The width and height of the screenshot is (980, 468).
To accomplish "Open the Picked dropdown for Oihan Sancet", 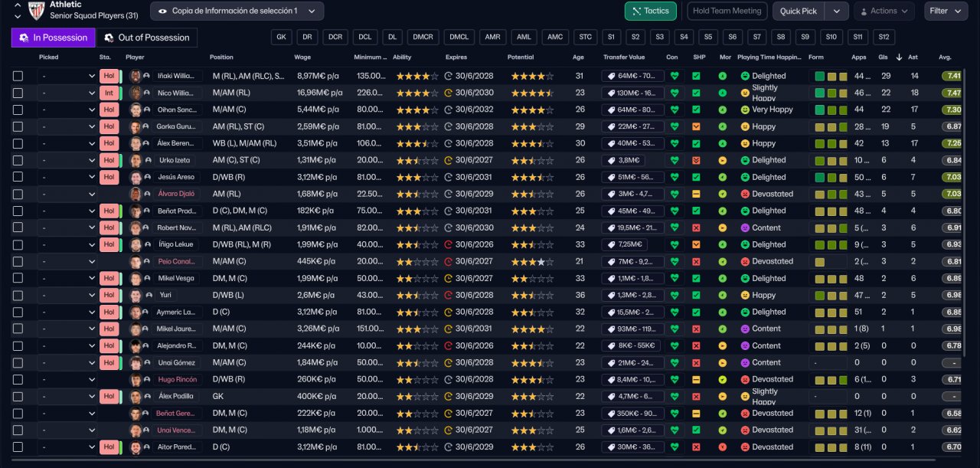I will coord(67,110).
